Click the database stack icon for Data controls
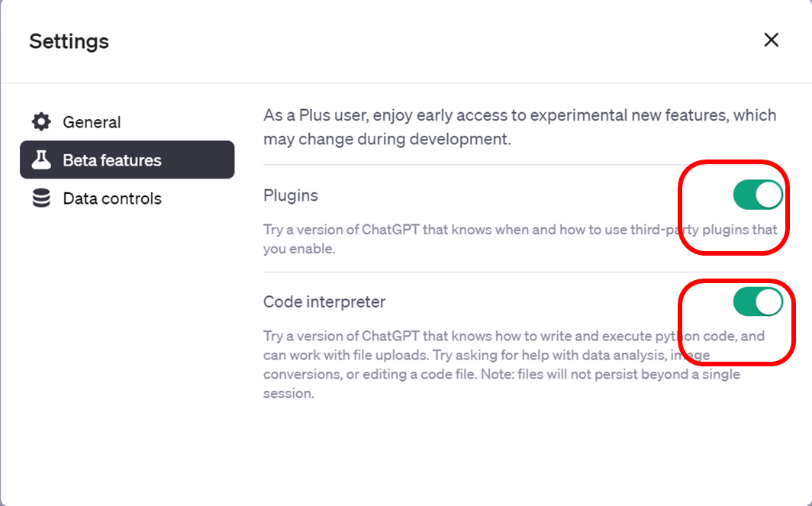 (x=41, y=198)
